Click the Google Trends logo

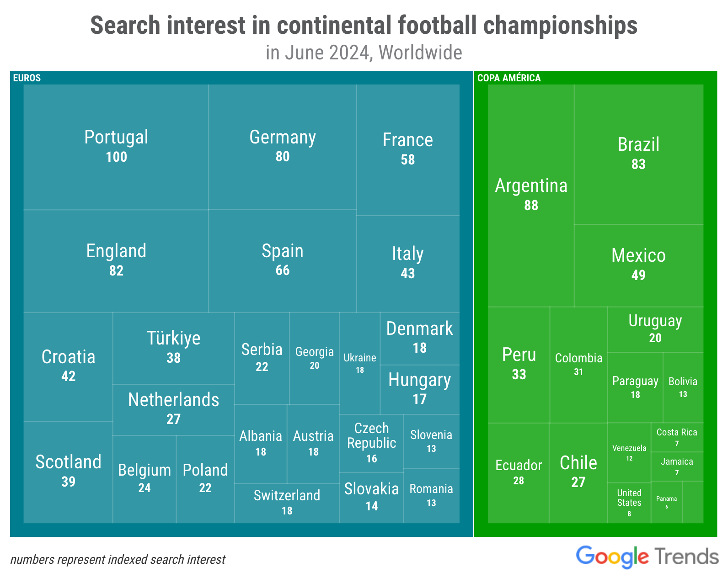[647, 557]
